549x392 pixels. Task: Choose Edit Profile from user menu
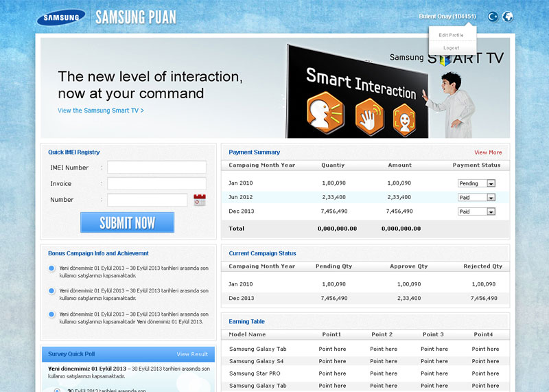coord(451,35)
